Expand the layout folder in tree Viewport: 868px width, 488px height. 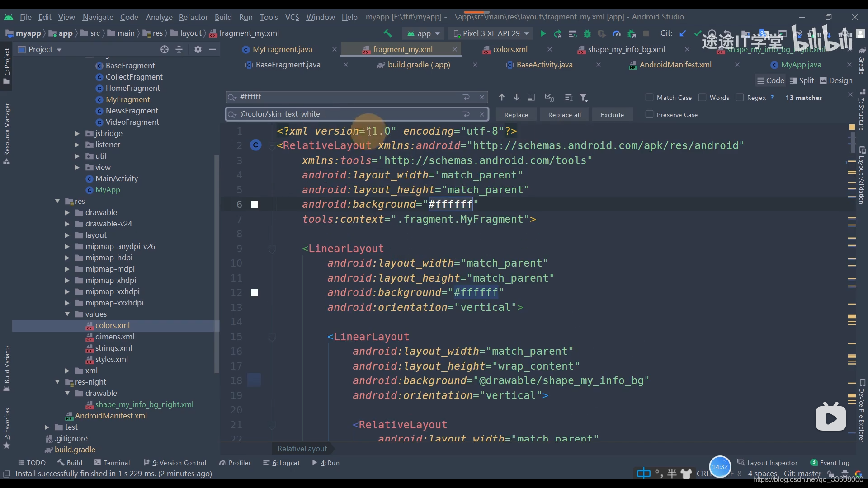coord(67,235)
